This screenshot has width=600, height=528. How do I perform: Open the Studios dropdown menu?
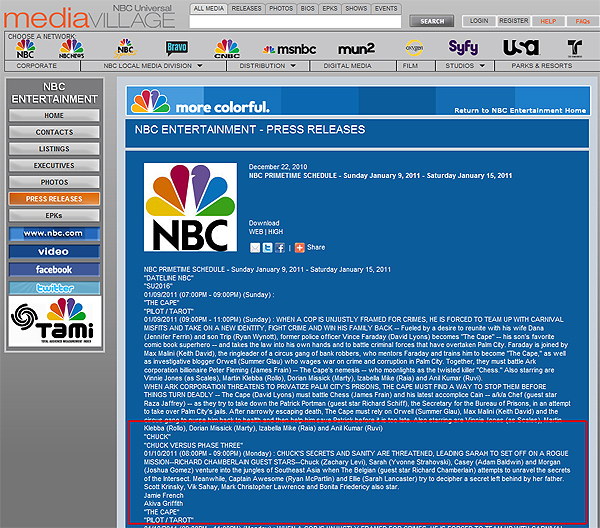coord(463,65)
